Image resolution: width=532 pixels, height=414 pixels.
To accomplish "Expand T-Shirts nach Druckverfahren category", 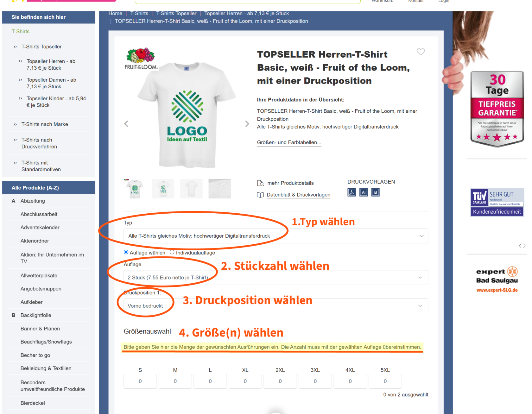I will click(x=39, y=143).
